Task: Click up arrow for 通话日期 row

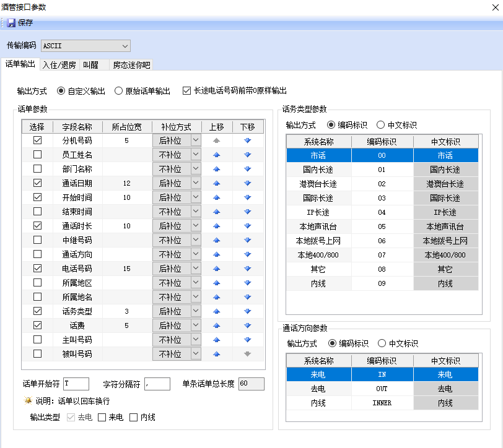Action: (216, 183)
